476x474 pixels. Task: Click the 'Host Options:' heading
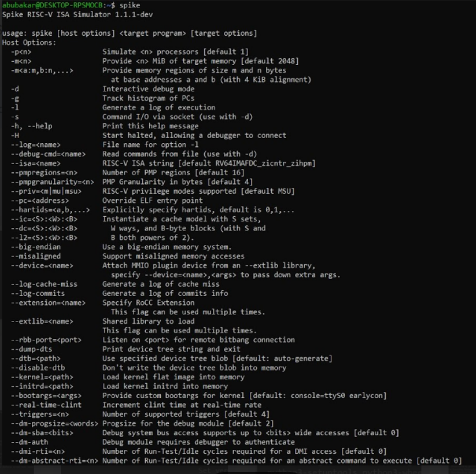[29, 42]
